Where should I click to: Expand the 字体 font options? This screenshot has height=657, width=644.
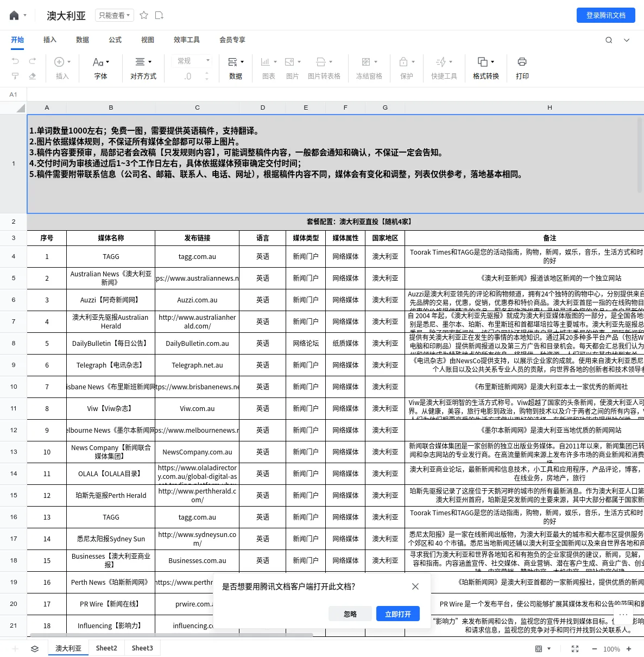pyautogui.click(x=101, y=68)
